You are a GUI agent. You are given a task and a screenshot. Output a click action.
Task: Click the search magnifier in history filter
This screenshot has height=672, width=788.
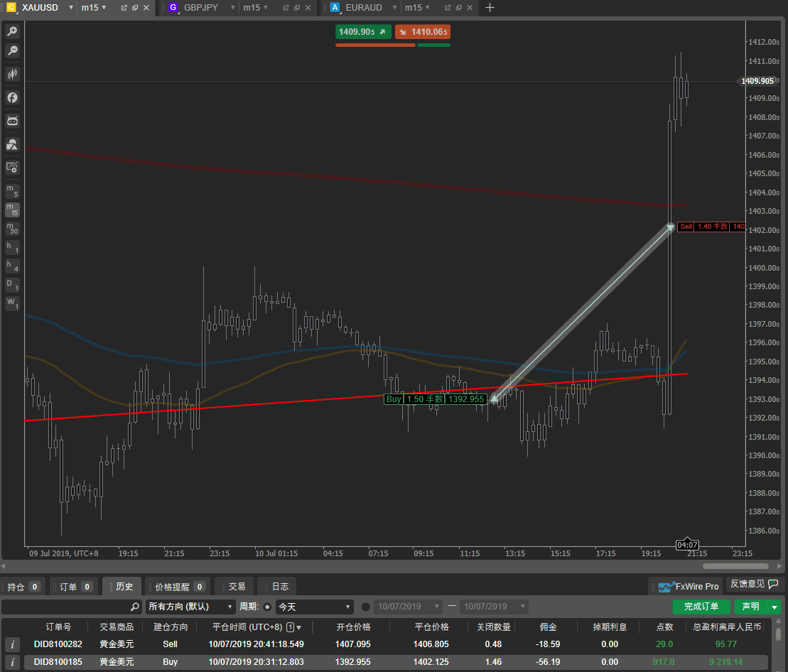135,607
